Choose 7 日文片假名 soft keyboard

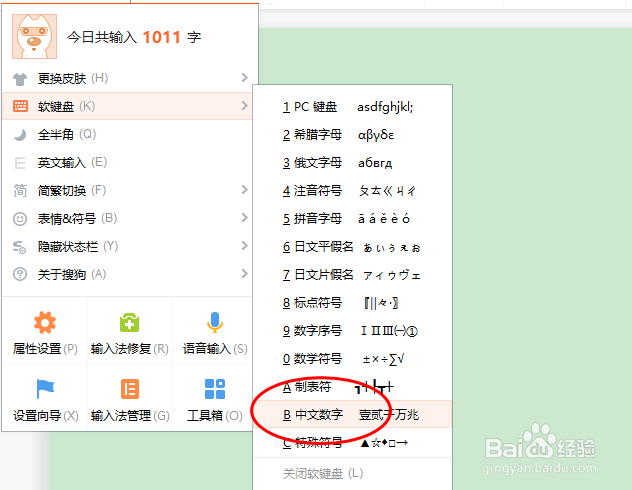pyautogui.click(x=353, y=275)
